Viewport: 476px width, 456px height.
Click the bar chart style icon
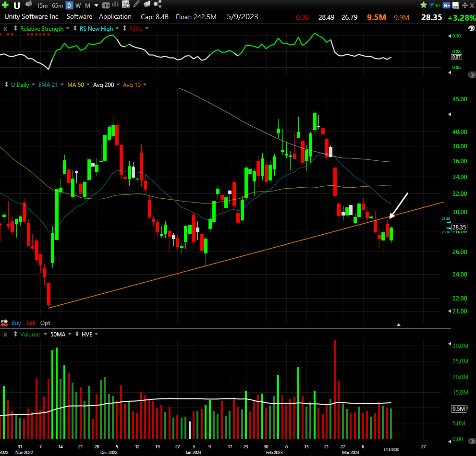click(x=115, y=4)
